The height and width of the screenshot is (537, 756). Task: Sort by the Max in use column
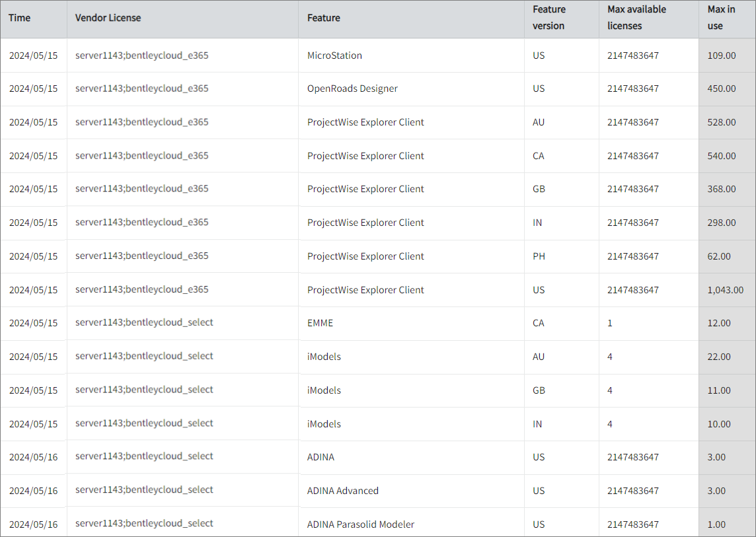[x=716, y=18]
